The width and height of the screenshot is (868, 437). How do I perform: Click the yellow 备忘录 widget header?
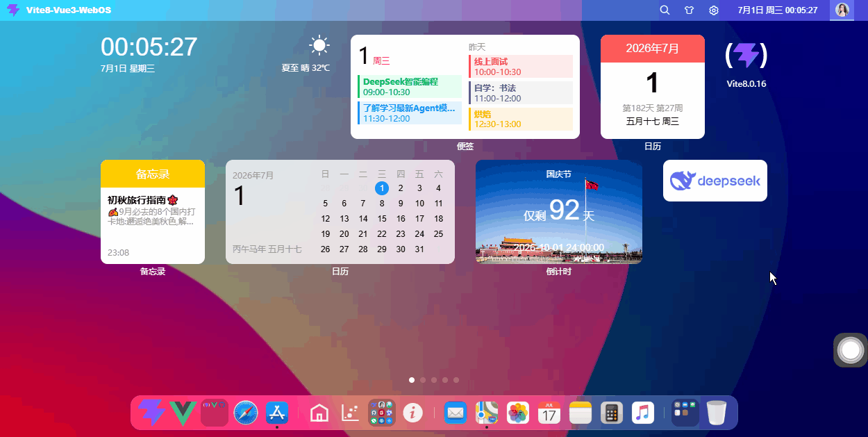[153, 174]
